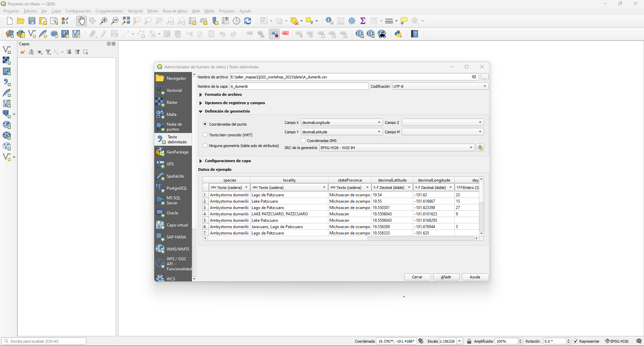Click the Remove layer icon in Capas

pos(86,52)
